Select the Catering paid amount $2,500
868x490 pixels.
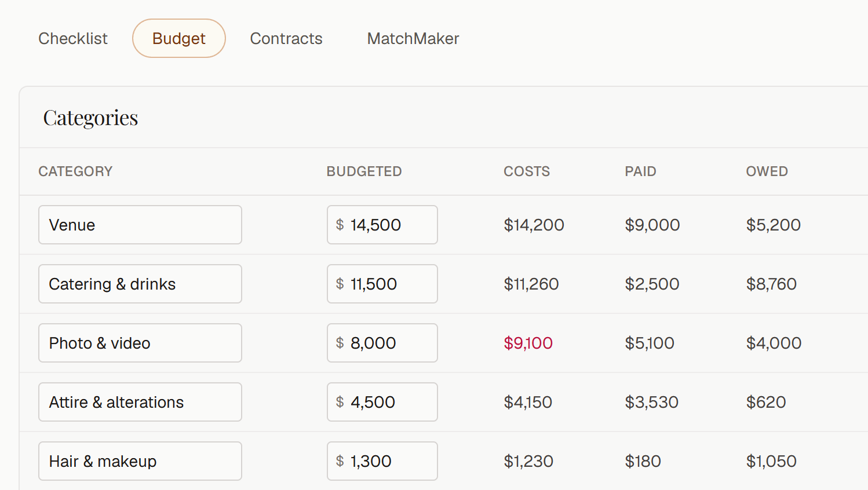pyautogui.click(x=652, y=284)
